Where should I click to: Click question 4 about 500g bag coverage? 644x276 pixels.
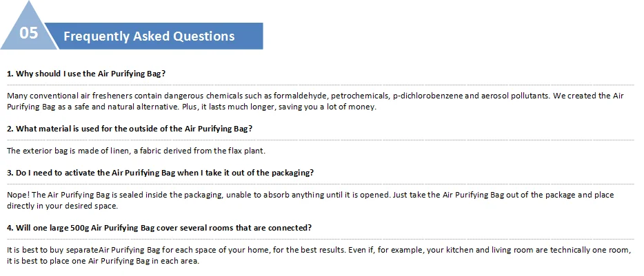point(159,228)
